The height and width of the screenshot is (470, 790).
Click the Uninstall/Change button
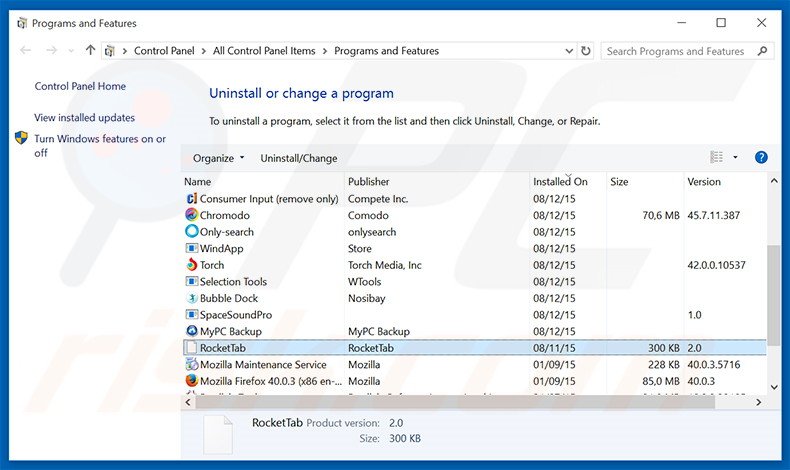(x=299, y=158)
